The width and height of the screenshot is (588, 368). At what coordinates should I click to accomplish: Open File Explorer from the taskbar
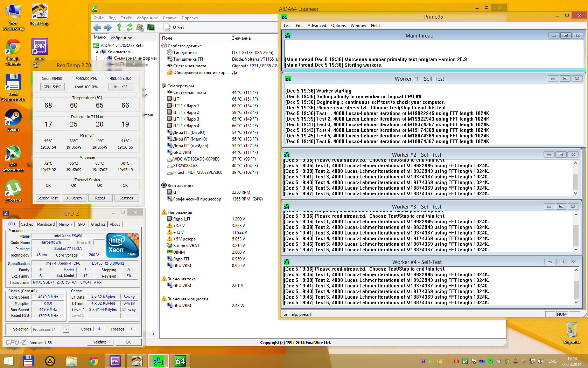coord(72,361)
